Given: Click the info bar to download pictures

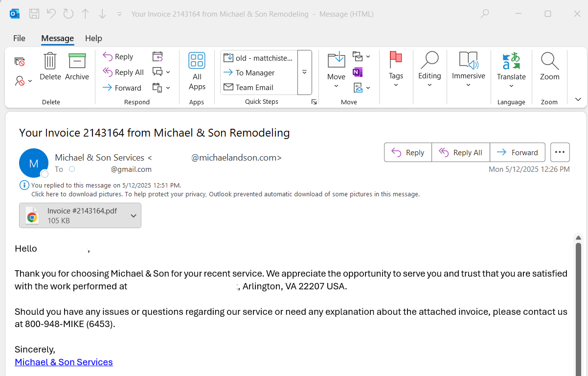Looking at the screenshot, I should [225, 194].
